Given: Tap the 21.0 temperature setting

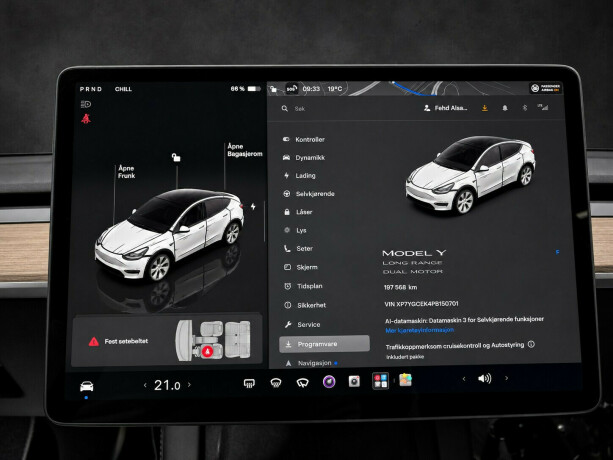Looking at the screenshot, I should click(x=167, y=385).
